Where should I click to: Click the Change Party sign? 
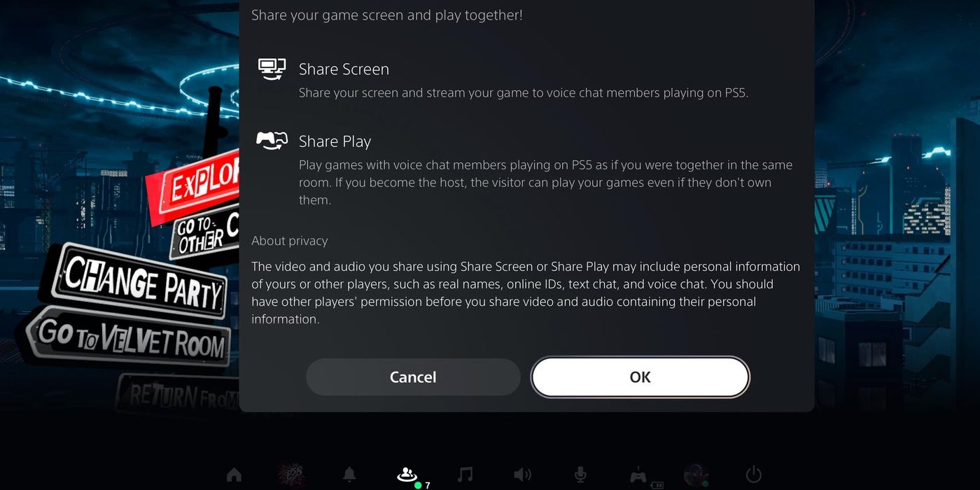136,281
